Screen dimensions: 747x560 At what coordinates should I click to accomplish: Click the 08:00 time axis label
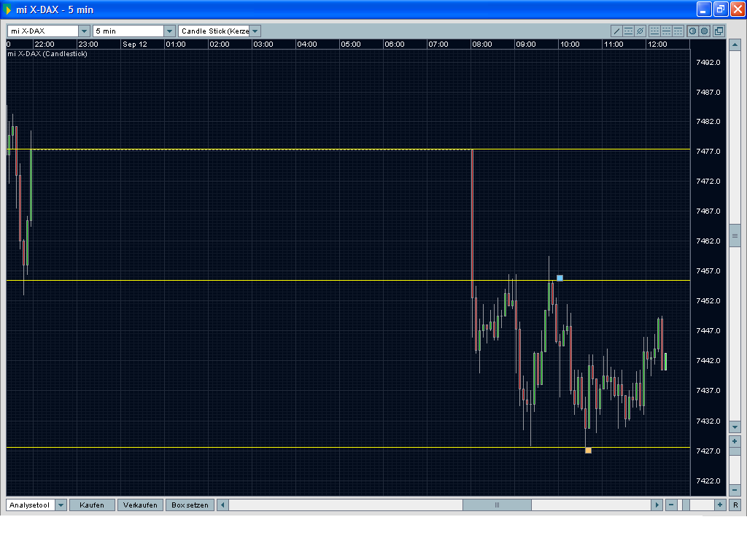coord(481,44)
